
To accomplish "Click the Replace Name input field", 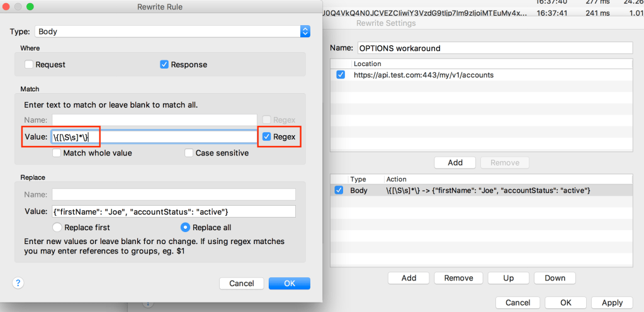I will click(x=173, y=194).
